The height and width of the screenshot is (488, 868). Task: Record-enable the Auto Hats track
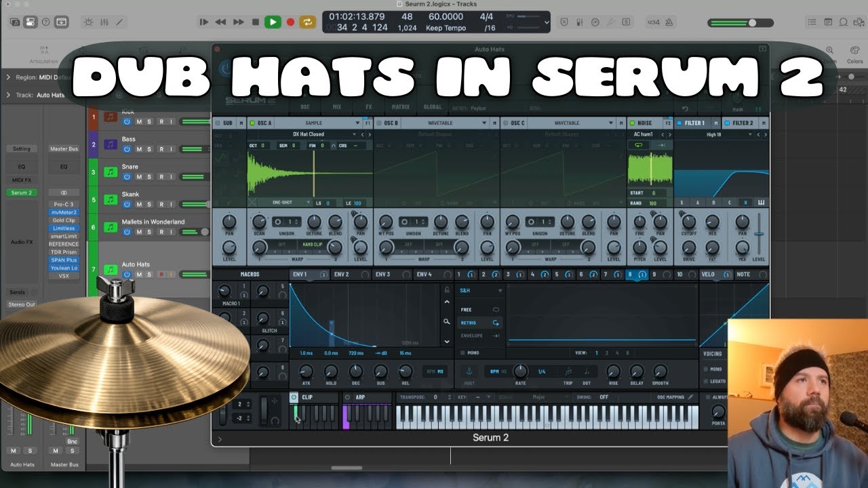tap(161, 274)
